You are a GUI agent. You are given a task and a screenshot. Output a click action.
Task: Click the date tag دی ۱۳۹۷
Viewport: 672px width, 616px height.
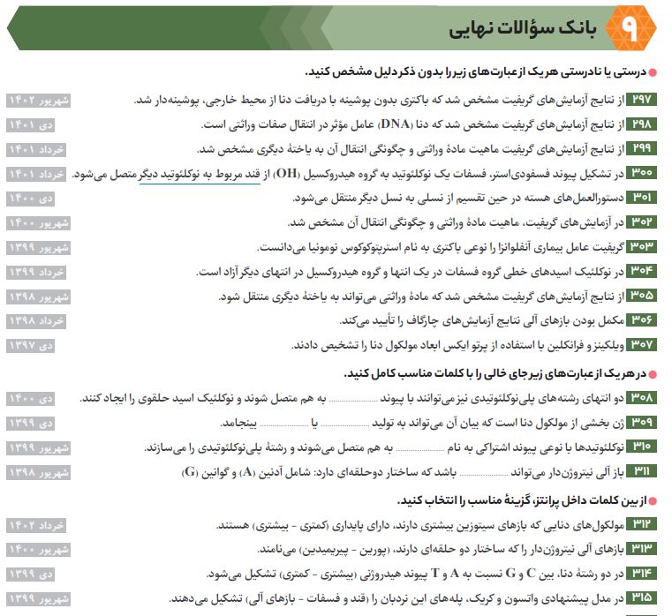coord(30,345)
